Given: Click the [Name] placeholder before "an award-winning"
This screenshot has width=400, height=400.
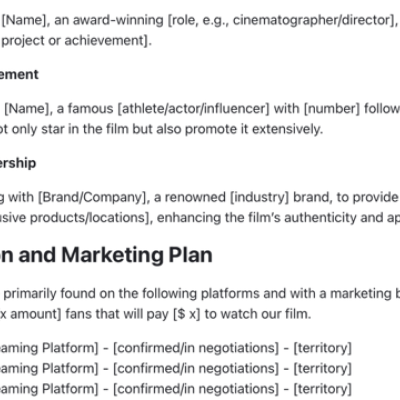Looking at the screenshot, I should (x=26, y=20).
